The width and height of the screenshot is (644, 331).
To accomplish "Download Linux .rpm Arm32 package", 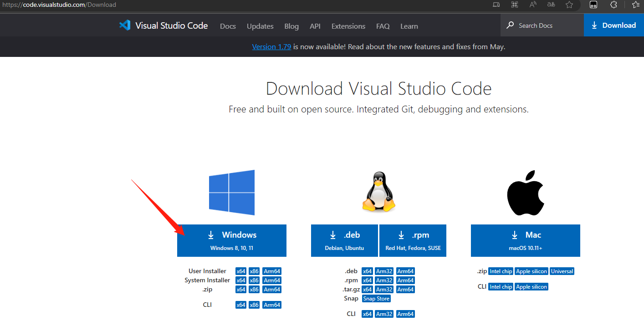I will (384, 280).
